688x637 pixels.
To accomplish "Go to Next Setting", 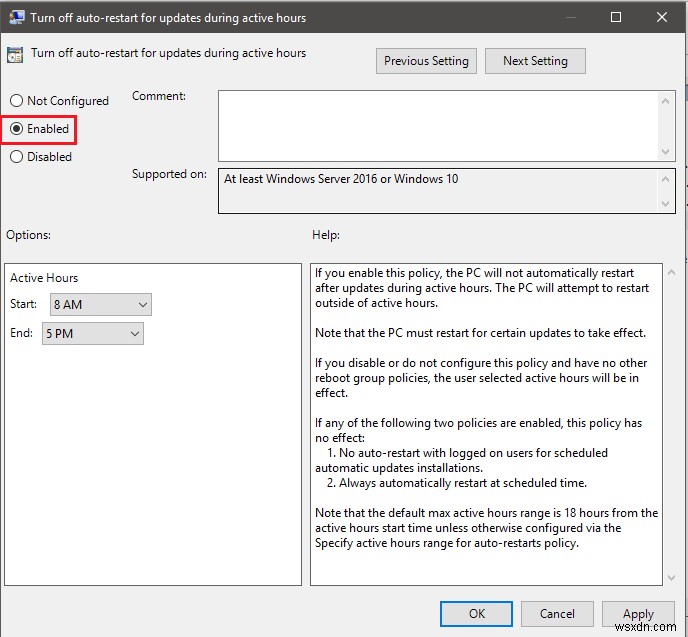I will pos(535,61).
